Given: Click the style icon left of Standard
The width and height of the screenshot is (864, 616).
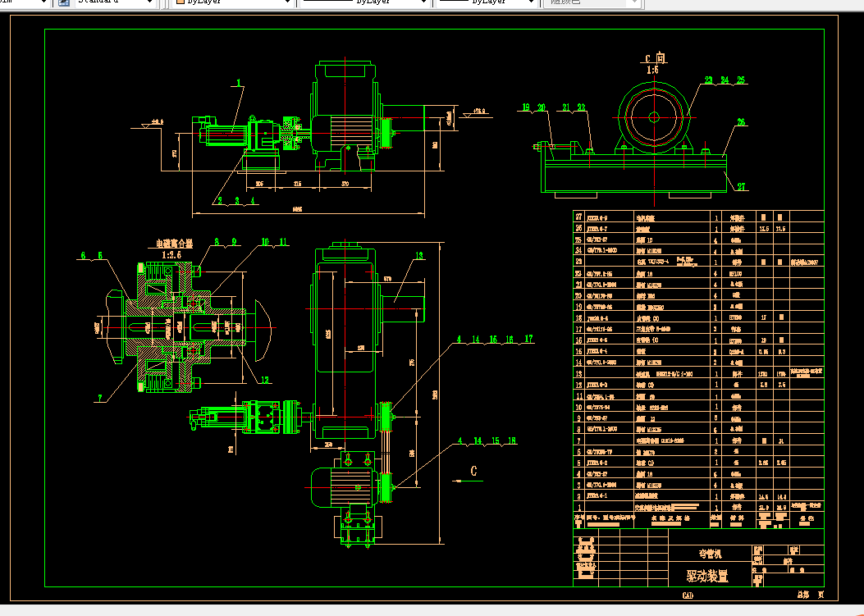Looking at the screenshot, I should click(64, 2).
